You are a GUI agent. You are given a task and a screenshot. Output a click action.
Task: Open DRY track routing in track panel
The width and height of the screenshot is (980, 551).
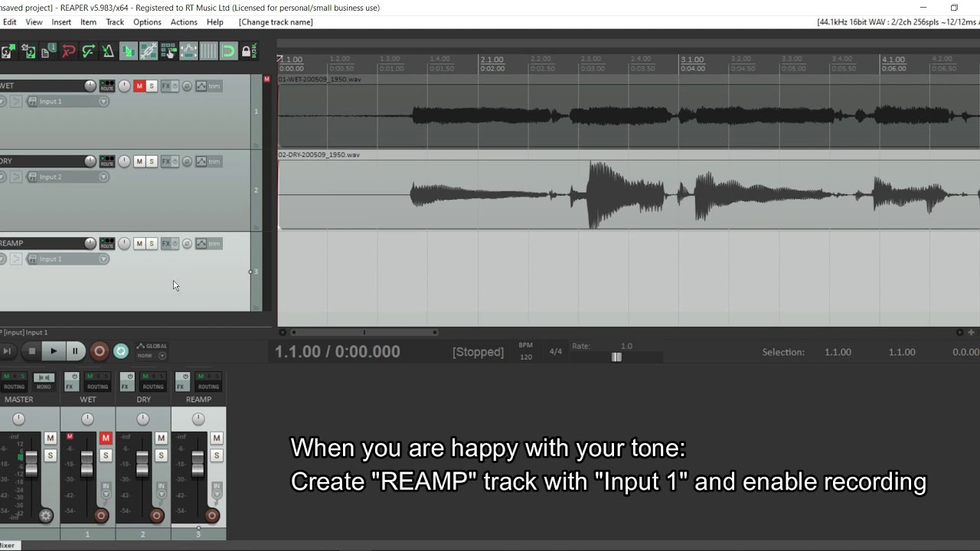pos(106,161)
